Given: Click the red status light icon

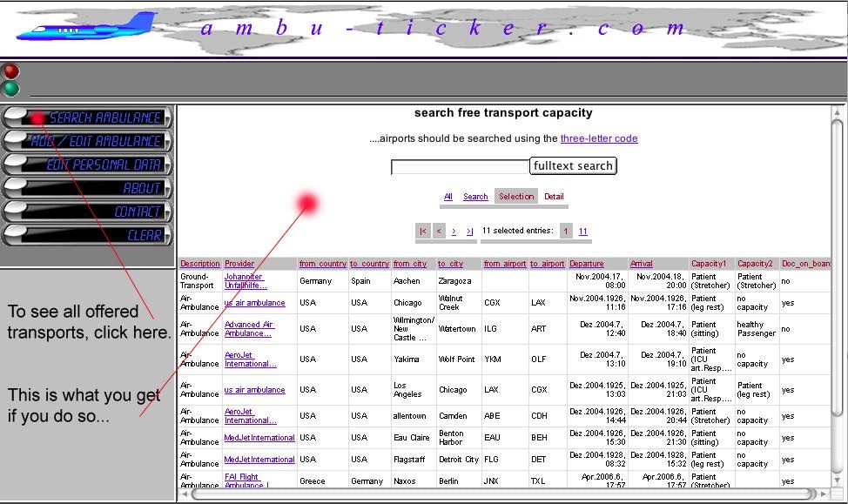Looking at the screenshot, I should pyautogui.click(x=10, y=71).
